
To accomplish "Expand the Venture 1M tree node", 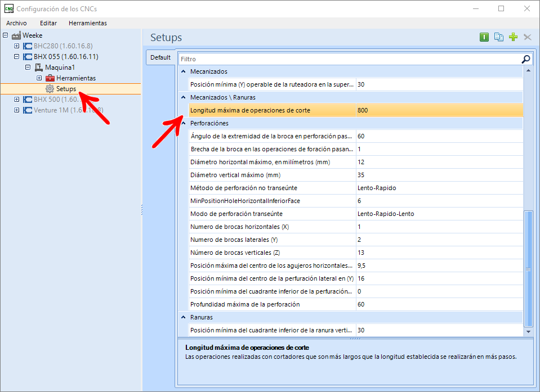I will click(x=16, y=110).
